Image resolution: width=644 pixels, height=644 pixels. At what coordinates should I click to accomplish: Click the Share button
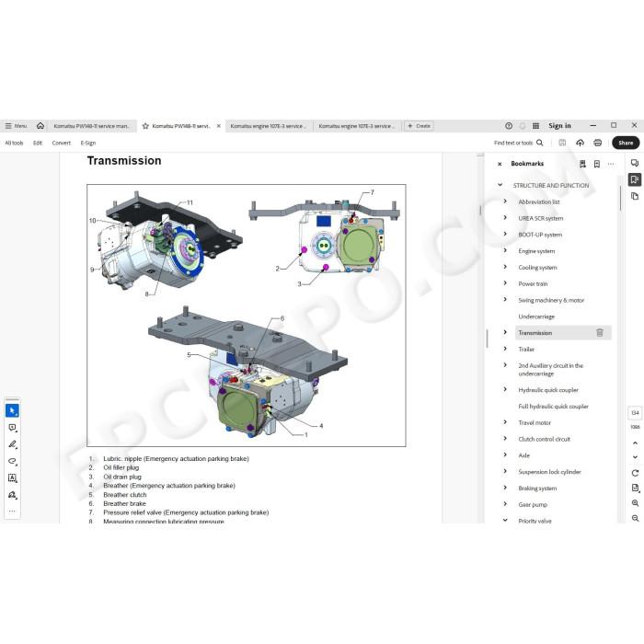coord(626,143)
